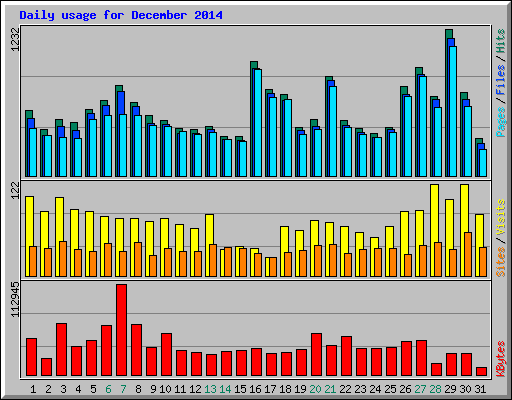Click the short red KBytes bar for day 31
The image size is (512, 400).
pos(481,372)
